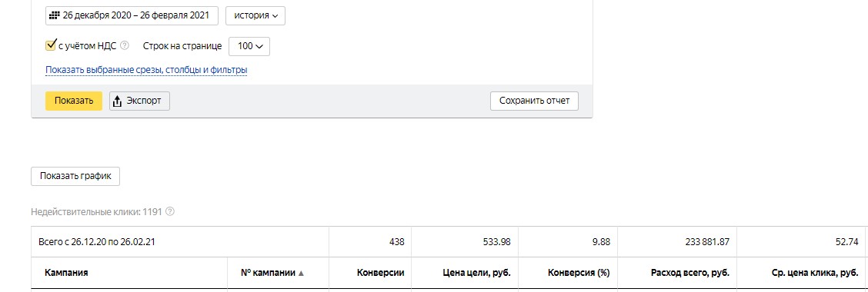This screenshot has width=868, height=292.
Task: Open the date range calendar icon
Action: [x=55, y=15]
